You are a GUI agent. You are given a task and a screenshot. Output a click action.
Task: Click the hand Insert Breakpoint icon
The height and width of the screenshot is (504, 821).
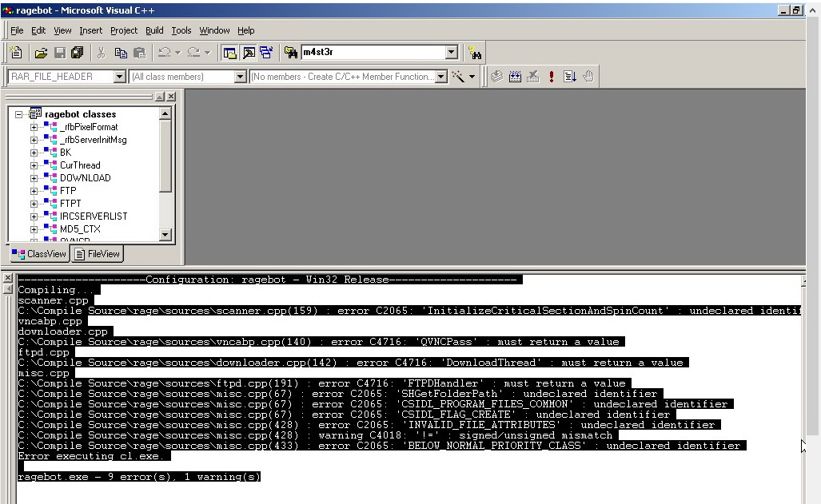588,77
